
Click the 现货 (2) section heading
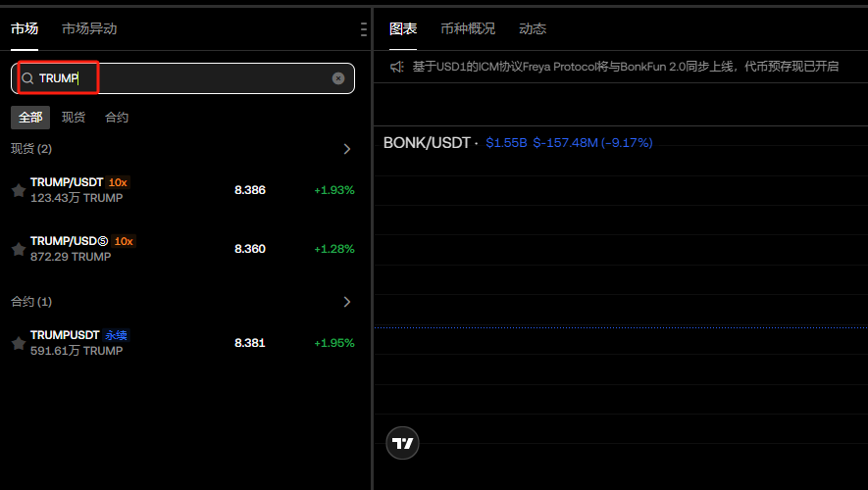click(31, 149)
